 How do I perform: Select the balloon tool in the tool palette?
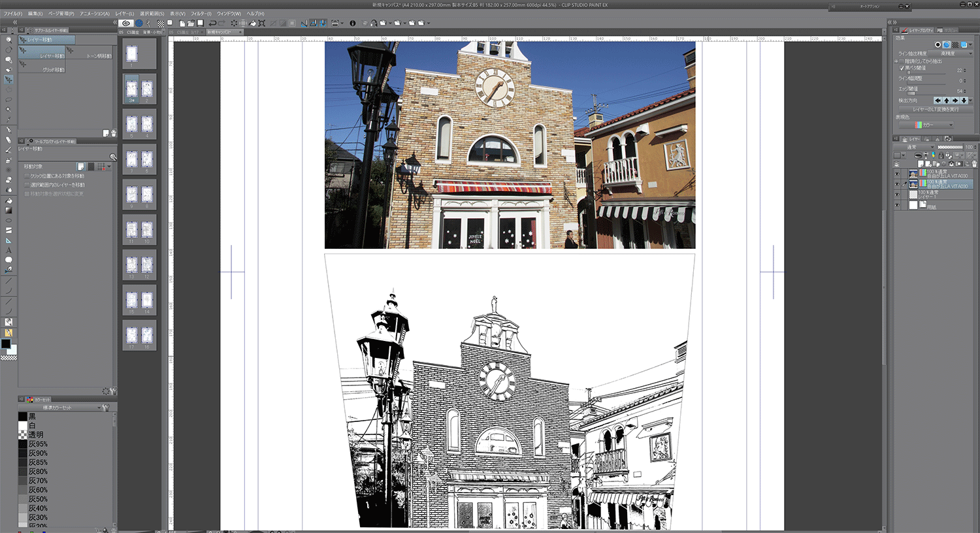coord(8,260)
